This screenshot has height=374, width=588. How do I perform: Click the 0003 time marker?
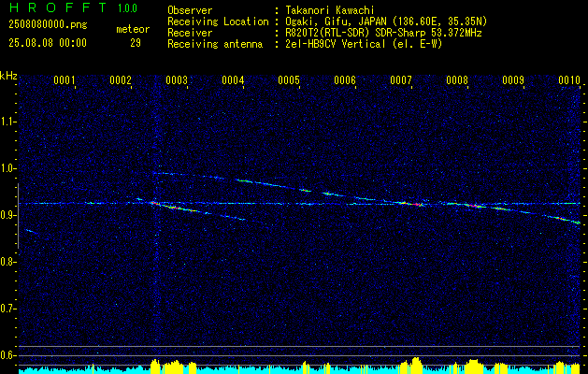click(x=177, y=80)
